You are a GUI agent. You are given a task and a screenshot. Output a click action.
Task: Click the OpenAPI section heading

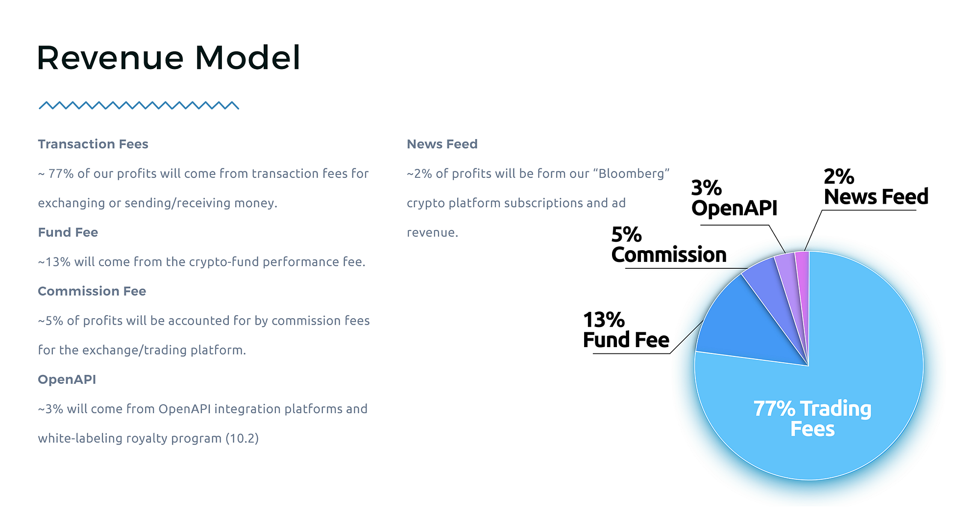point(67,379)
